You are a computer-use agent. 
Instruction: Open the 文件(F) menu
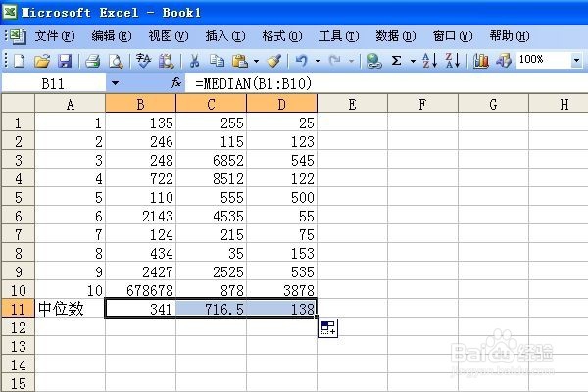point(55,36)
